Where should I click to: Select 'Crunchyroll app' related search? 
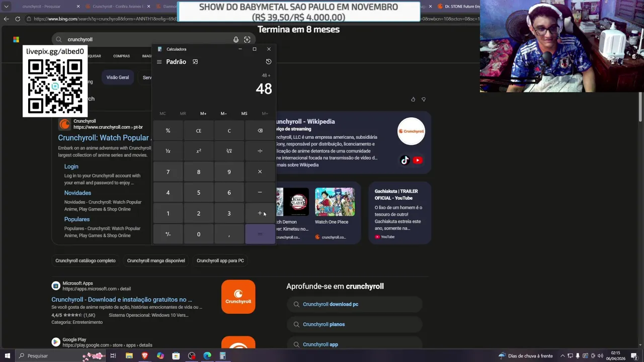tap(355, 344)
